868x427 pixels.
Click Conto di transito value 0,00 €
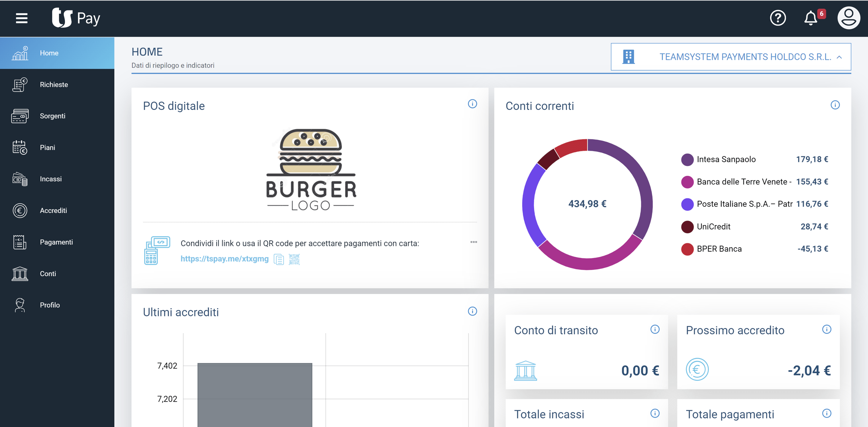[640, 370]
